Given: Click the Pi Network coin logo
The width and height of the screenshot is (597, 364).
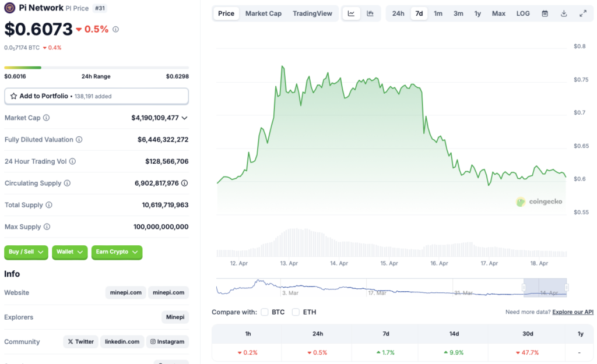Looking at the screenshot, I should [x=9, y=8].
